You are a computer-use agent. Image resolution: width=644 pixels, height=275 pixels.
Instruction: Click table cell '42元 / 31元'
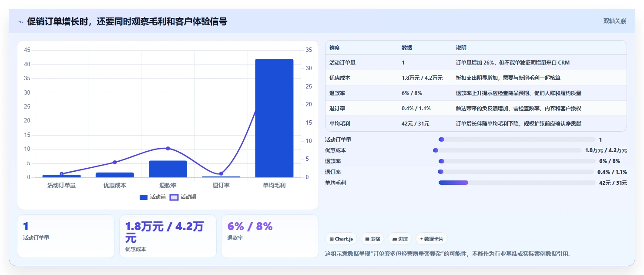(416, 124)
